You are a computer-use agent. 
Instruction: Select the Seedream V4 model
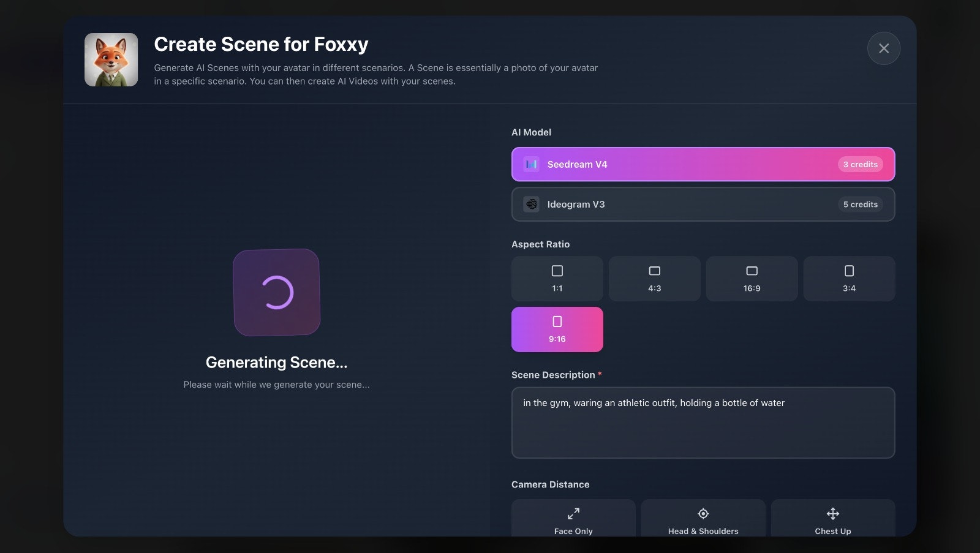pos(703,164)
